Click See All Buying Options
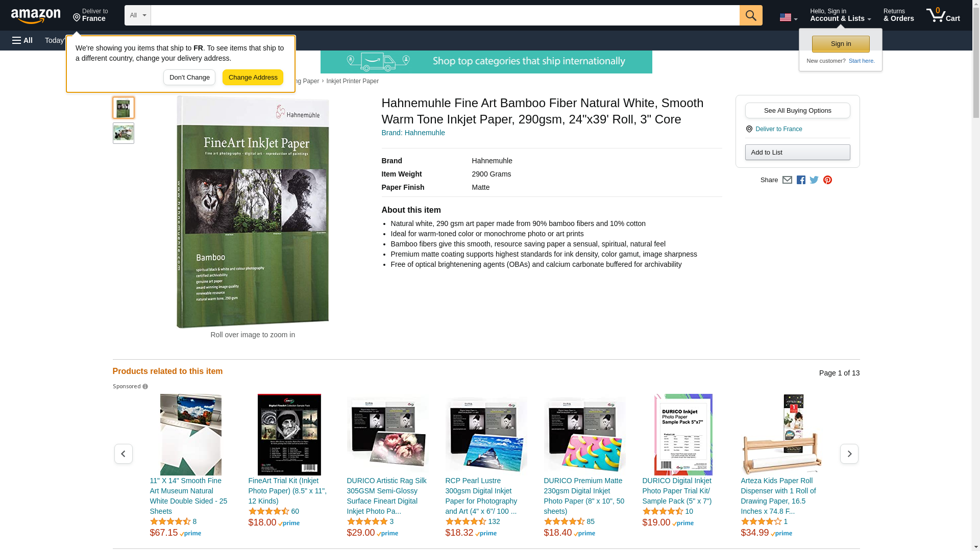Image resolution: width=980 pixels, height=551 pixels. coord(798,111)
